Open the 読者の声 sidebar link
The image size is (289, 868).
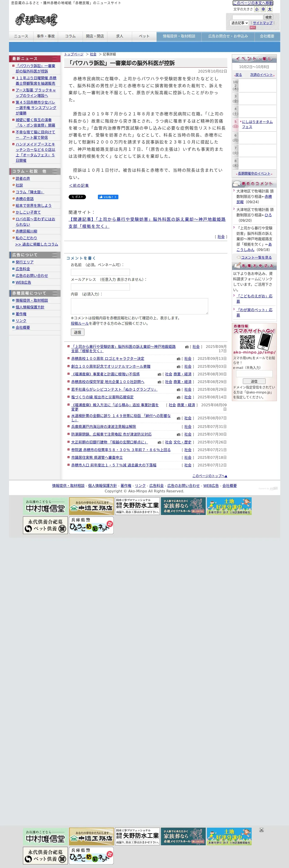(x=23, y=179)
